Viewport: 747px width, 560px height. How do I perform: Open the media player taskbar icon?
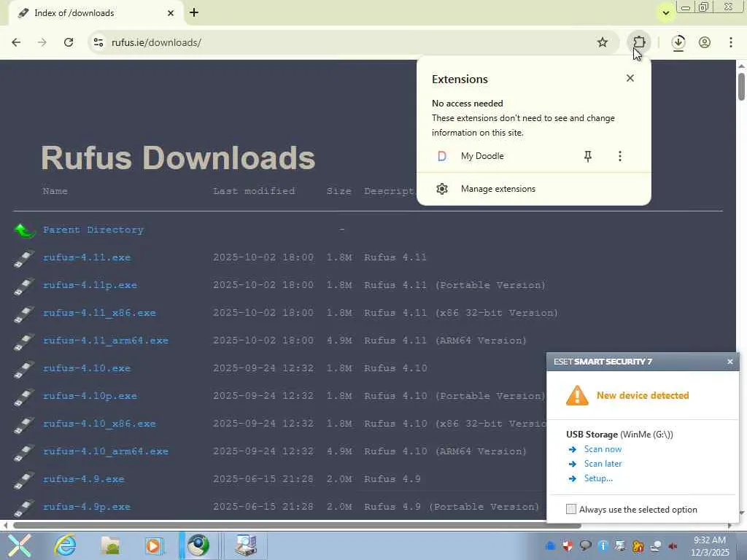155,545
